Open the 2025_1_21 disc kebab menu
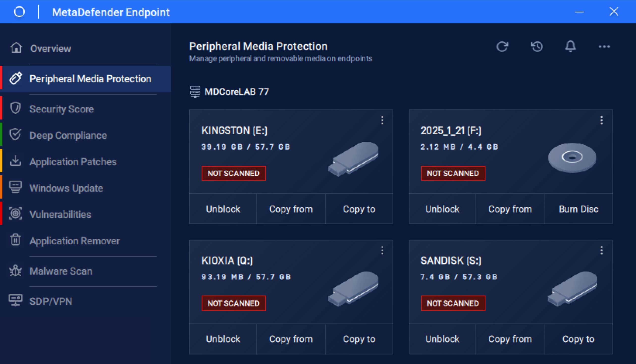 coord(602,120)
